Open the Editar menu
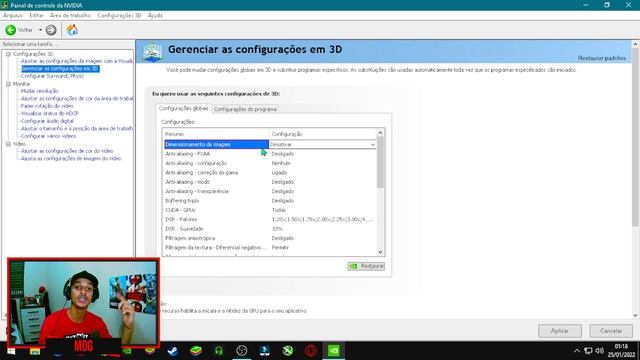Image resolution: width=640 pixels, height=360 pixels. coord(36,15)
